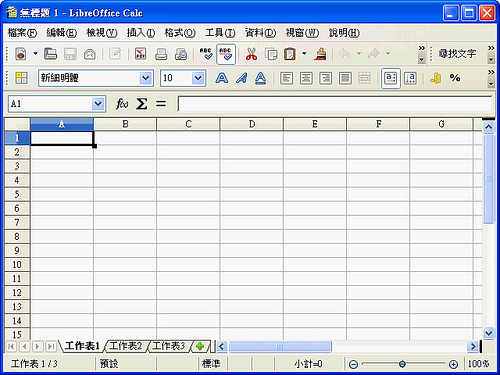Open the 工具(T) menu
The width and height of the screenshot is (500, 375).
[220, 33]
